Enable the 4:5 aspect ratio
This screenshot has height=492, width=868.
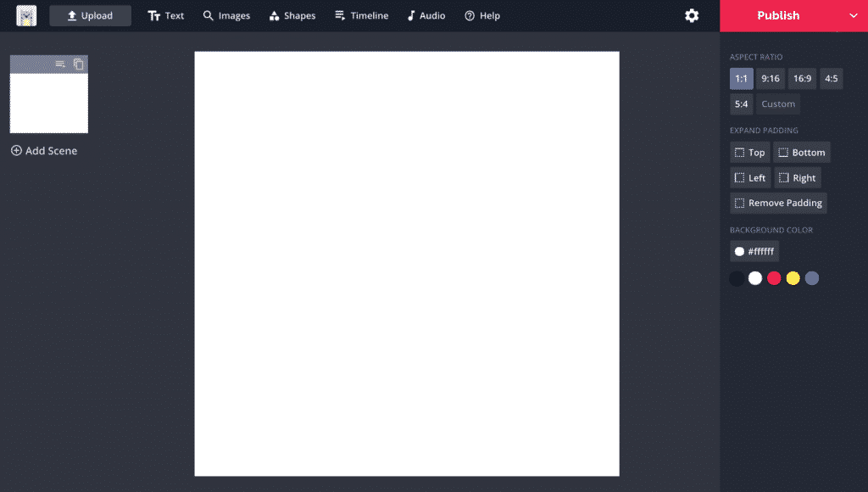pyautogui.click(x=831, y=78)
